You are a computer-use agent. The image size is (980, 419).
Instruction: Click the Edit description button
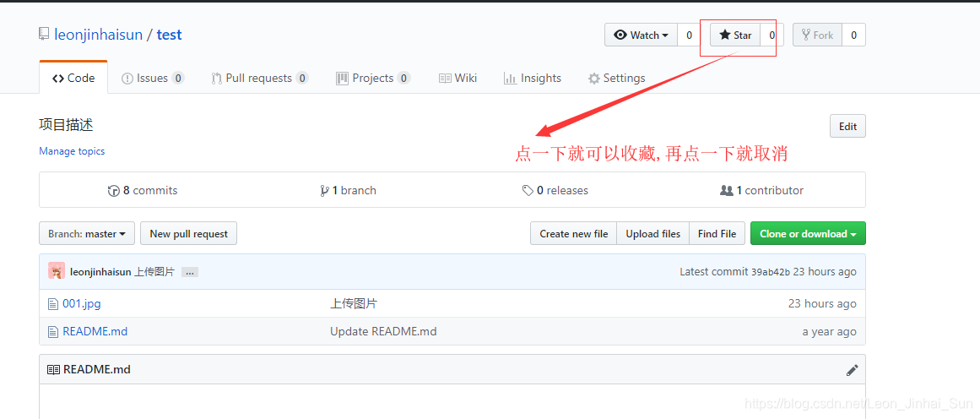coord(847,127)
